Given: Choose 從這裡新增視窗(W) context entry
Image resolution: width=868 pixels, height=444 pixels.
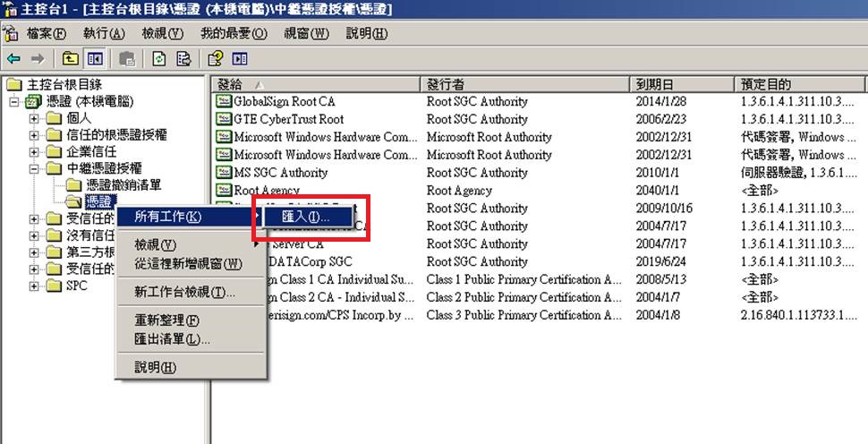Looking at the screenshot, I should point(189,263).
